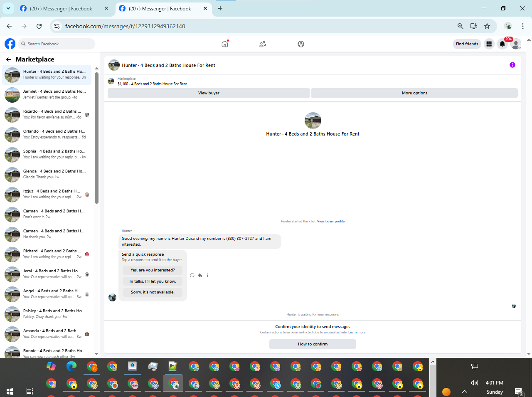Open the Amanda conversation
The height and width of the screenshot is (397, 532).
(x=47, y=334)
